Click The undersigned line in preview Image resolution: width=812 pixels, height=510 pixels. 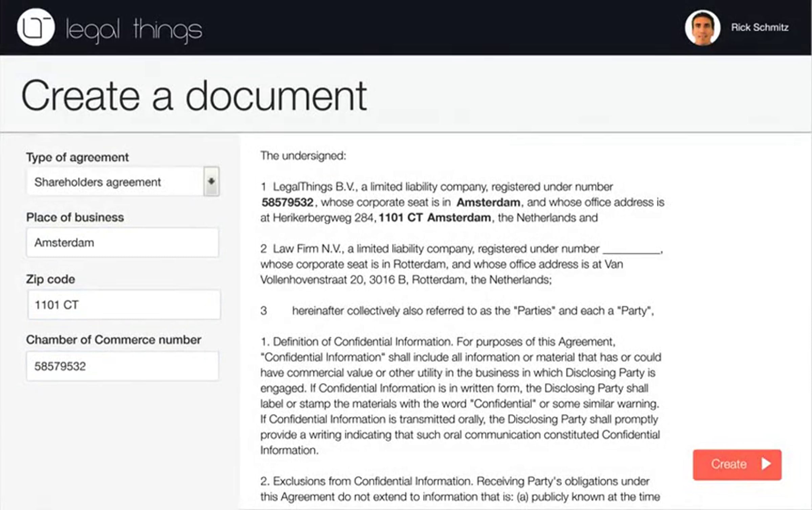(x=303, y=156)
